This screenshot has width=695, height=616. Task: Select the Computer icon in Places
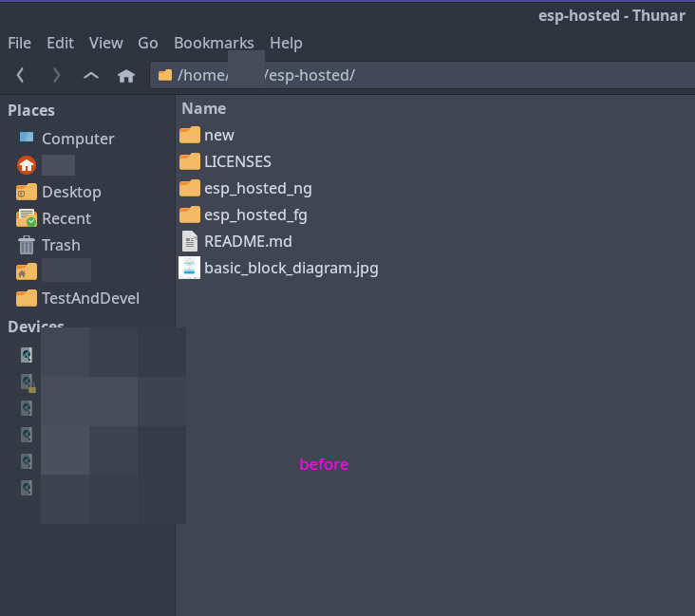pyautogui.click(x=27, y=138)
